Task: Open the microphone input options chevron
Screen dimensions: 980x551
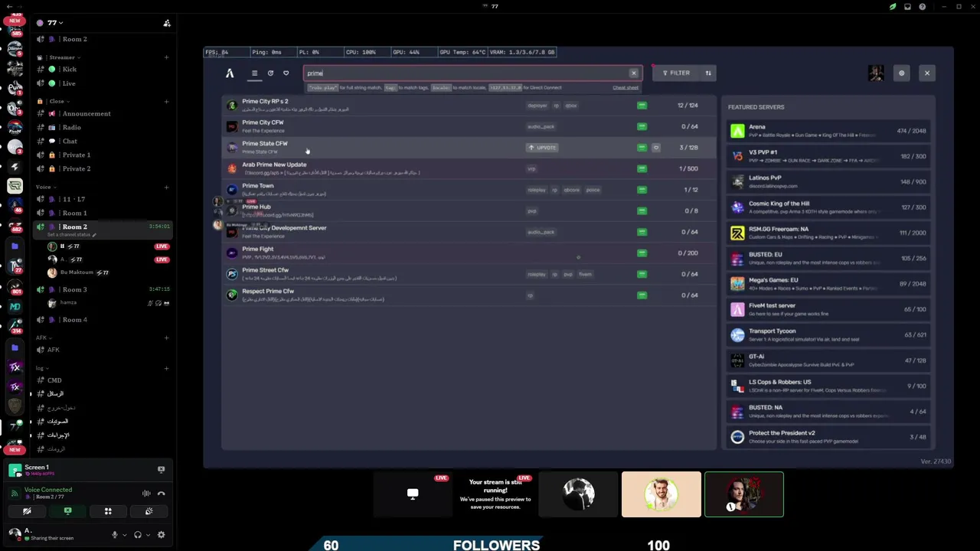Action: click(x=124, y=535)
